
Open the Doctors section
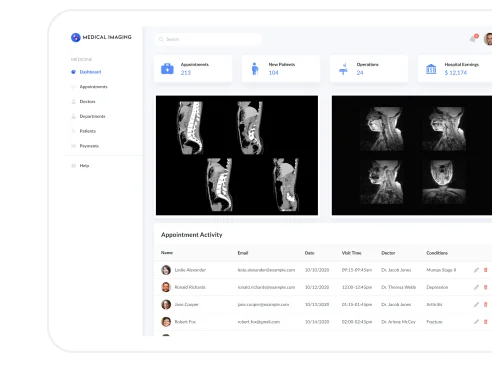click(87, 101)
